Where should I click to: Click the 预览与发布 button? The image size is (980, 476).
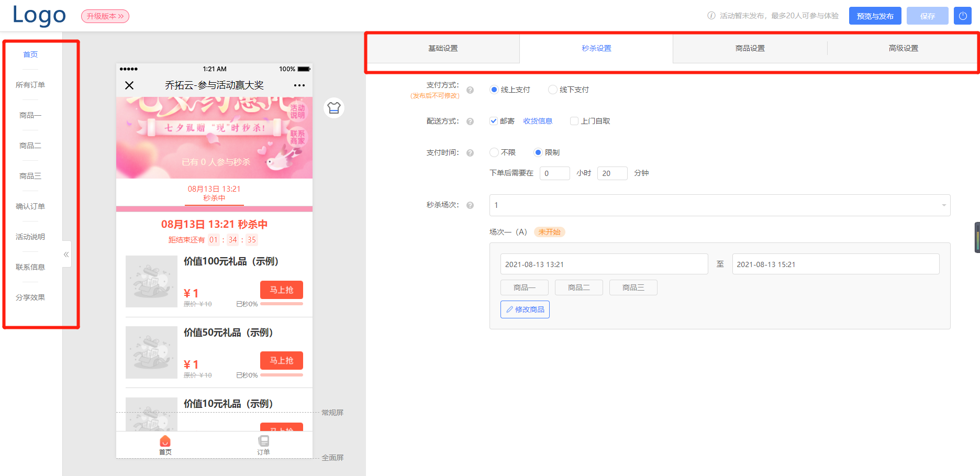tap(874, 15)
